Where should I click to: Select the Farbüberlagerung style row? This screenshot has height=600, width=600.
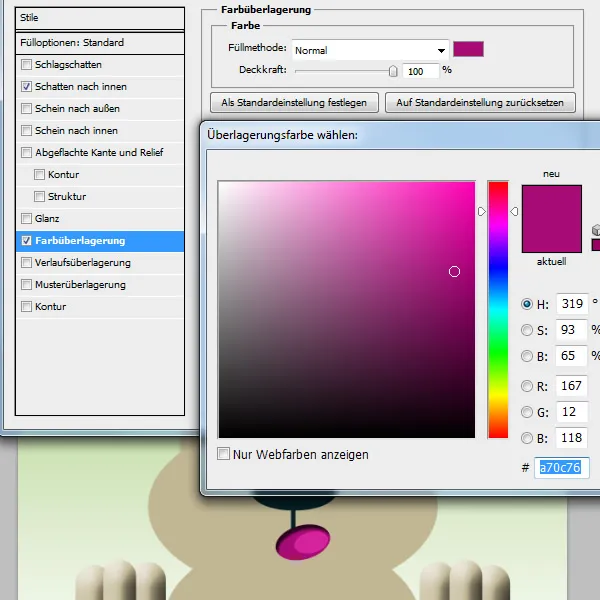point(100,241)
